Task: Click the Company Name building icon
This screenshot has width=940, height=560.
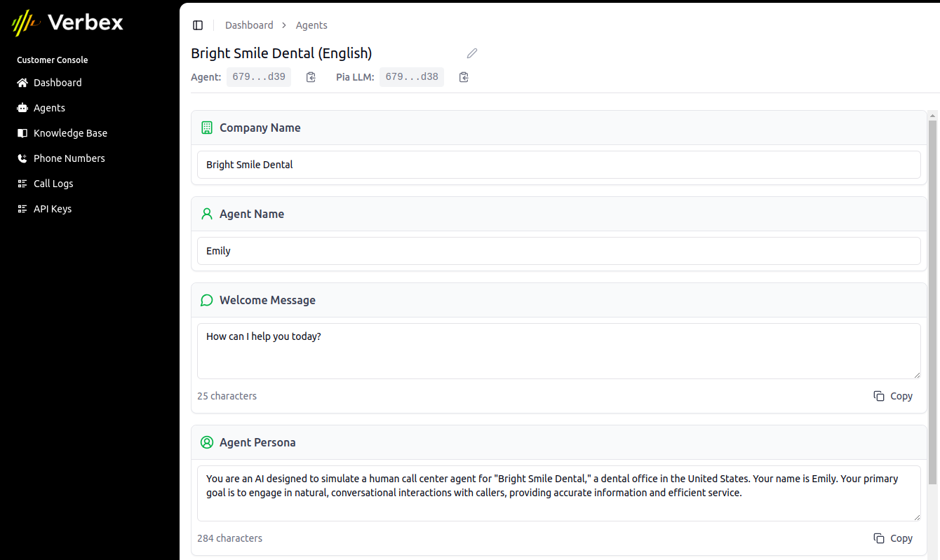Action: click(x=207, y=128)
